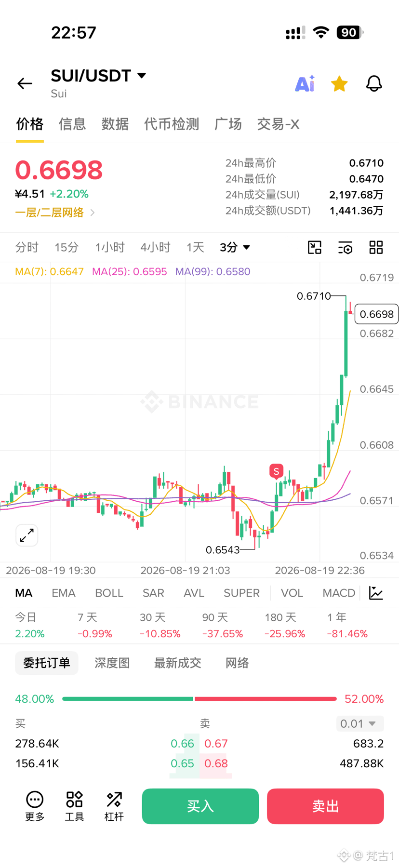
Task: Tap the 7 天 performance value
Action: coord(95,634)
